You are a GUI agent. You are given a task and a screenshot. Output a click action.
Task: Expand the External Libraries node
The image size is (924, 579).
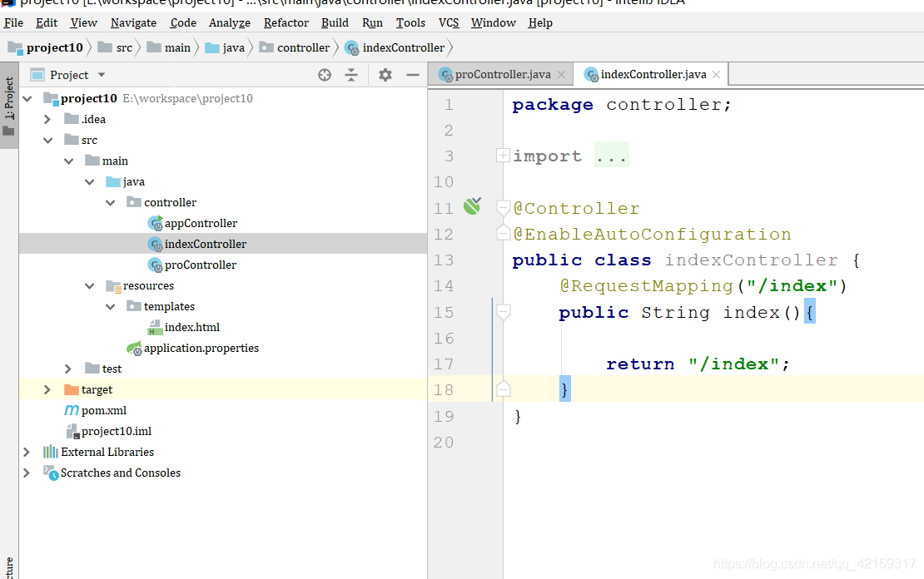click(27, 452)
